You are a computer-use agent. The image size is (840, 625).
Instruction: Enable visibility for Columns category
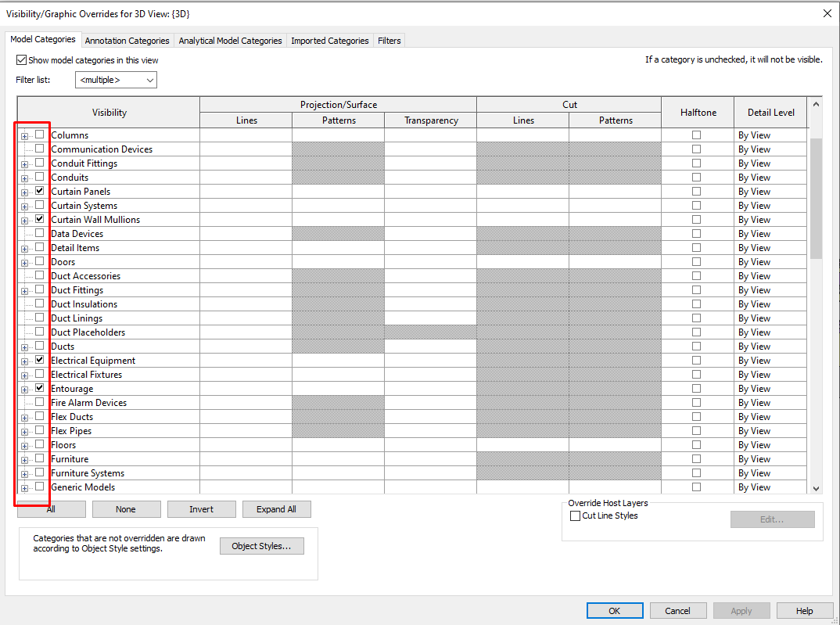tap(40, 135)
